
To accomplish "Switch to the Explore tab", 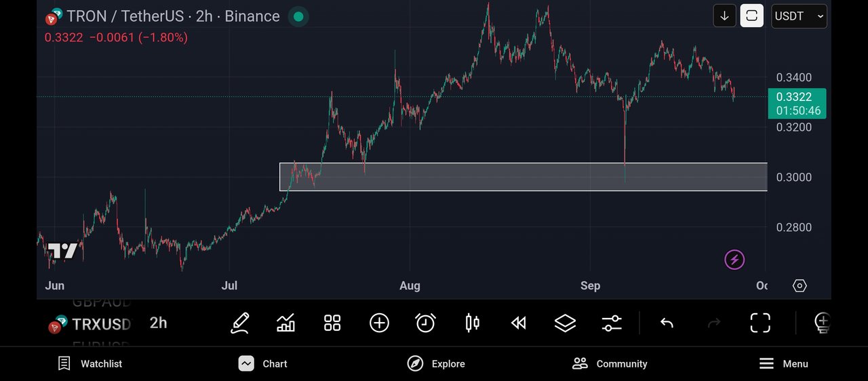I will pyautogui.click(x=436, y=364).
